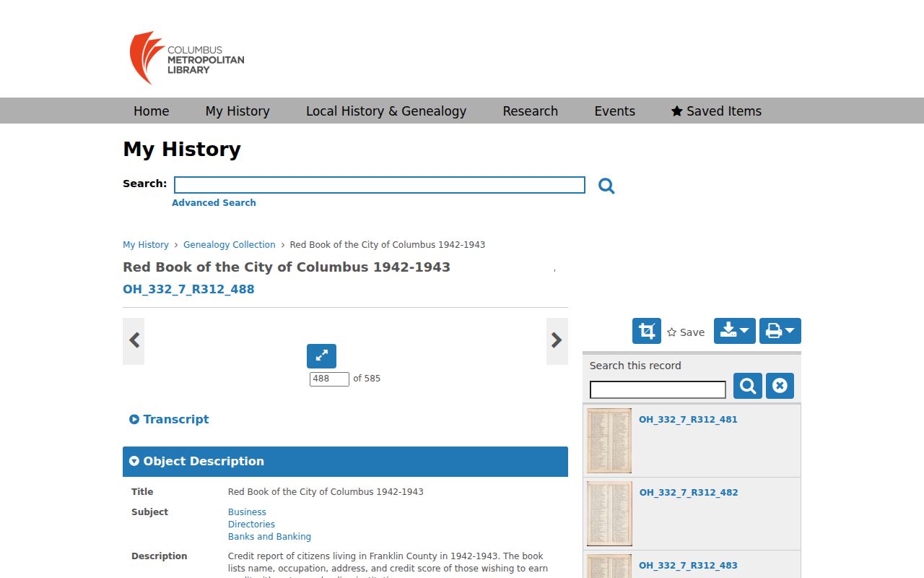Click the magnifier icon beside main search

[606, 186]
